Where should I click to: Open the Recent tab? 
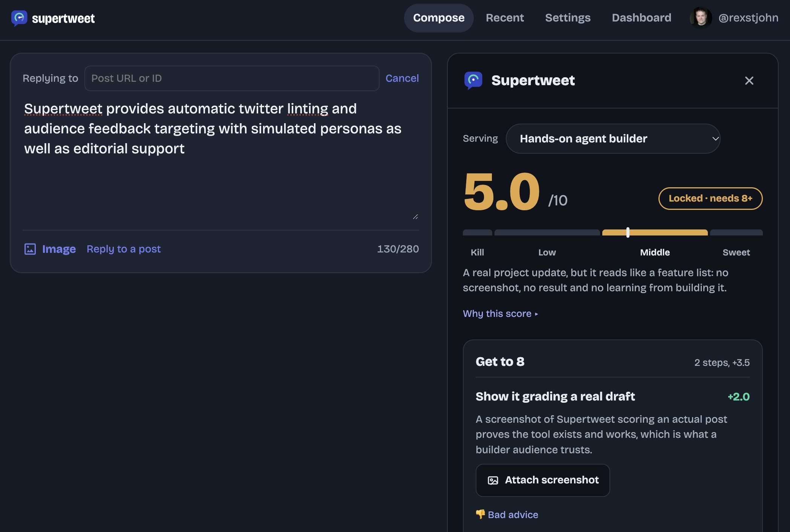505,18
